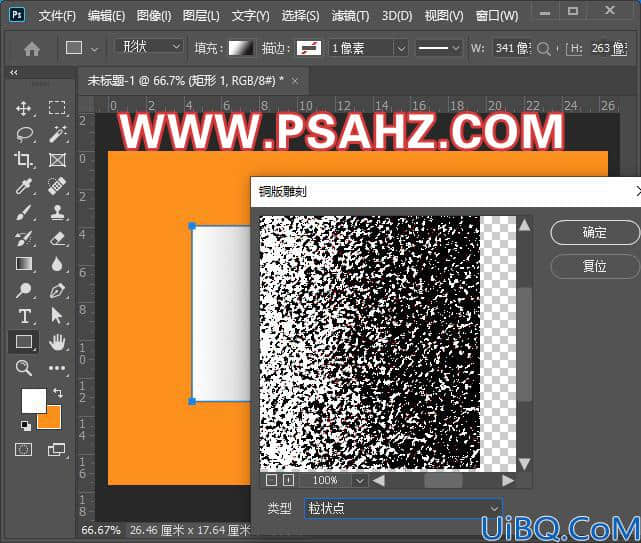
Task: Select the Zoom tool
Action: [23, 368]
